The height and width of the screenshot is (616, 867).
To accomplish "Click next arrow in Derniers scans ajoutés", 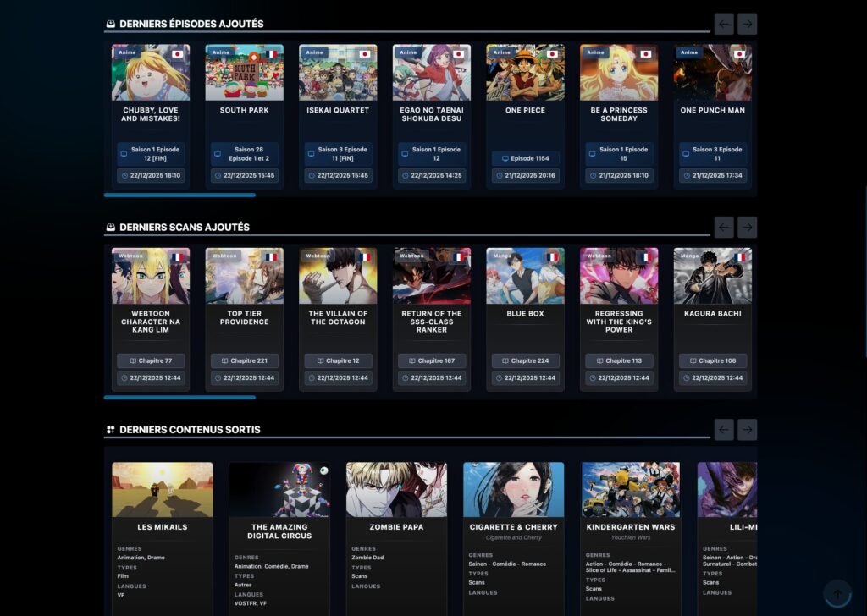I will 747,227.
